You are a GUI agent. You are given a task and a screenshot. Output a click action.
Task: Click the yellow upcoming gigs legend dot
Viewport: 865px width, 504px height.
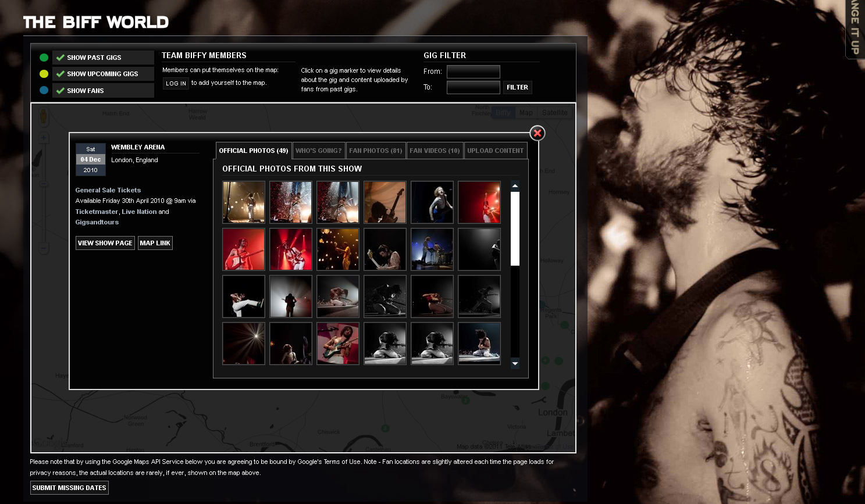(x=44, y=74)
